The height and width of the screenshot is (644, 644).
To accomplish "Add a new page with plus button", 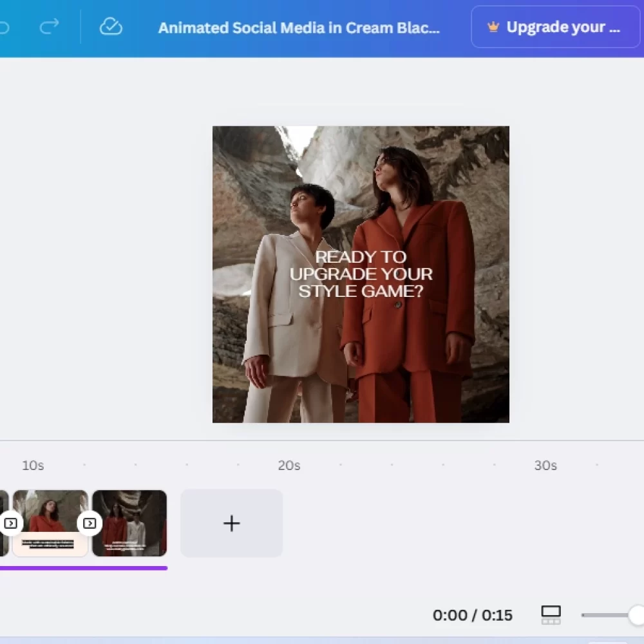I will pos(232,523).
